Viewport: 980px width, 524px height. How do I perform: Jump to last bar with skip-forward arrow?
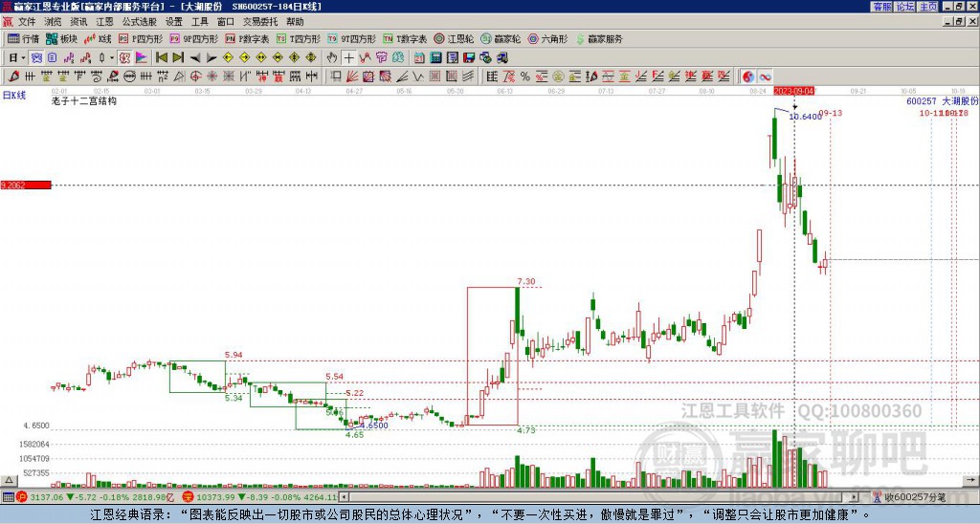pyautogui.click(x=178, y=57)
